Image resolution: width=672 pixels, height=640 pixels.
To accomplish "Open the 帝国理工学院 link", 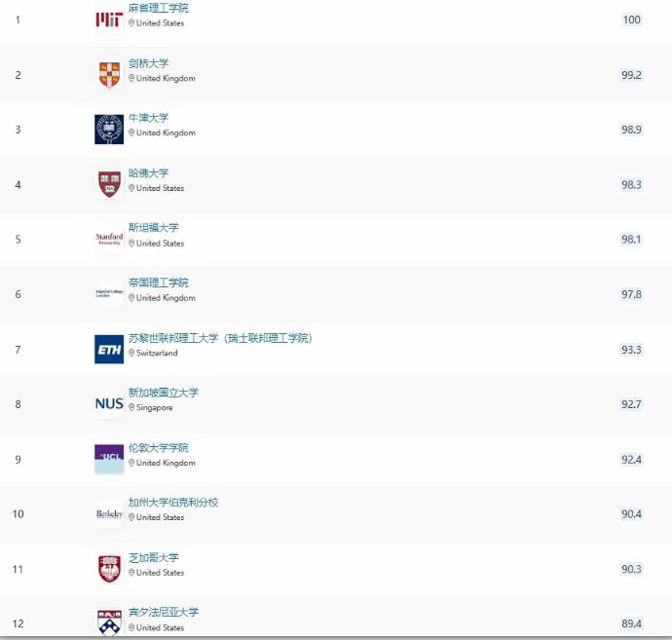I will pyautogui.click(x=158, y=282).
